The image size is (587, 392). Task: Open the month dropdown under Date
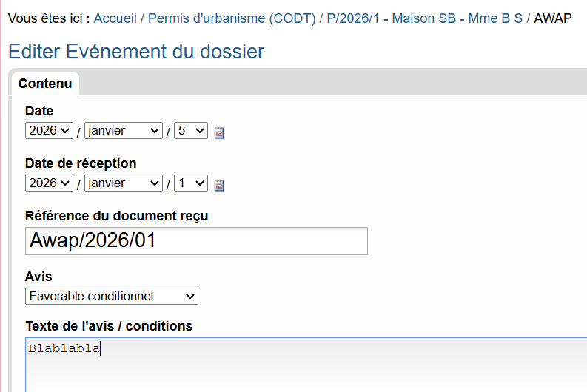[124, 131]
